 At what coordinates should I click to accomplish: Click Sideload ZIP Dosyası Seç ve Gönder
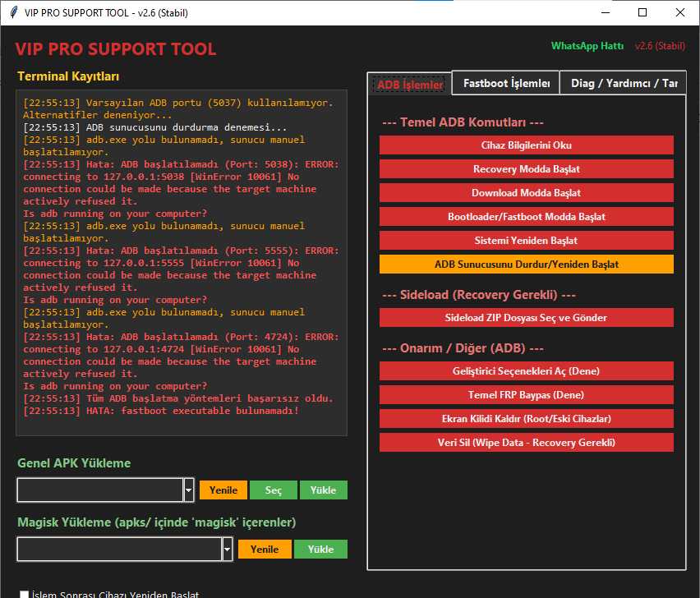point(526,317)
